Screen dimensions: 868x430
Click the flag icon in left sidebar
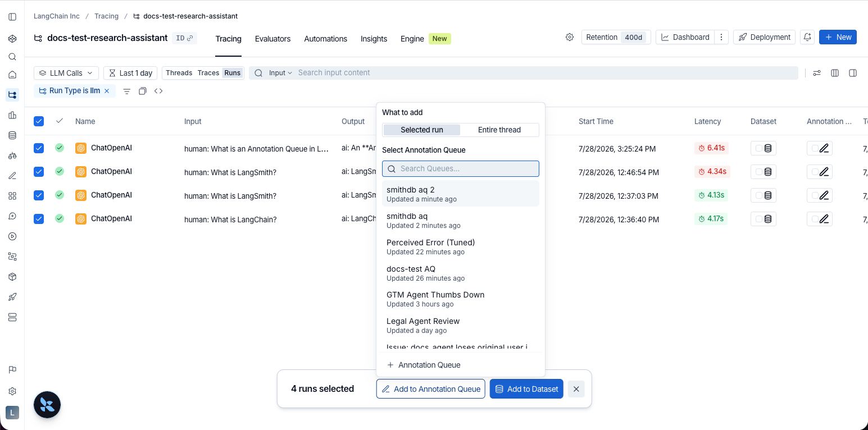[12, 369]
